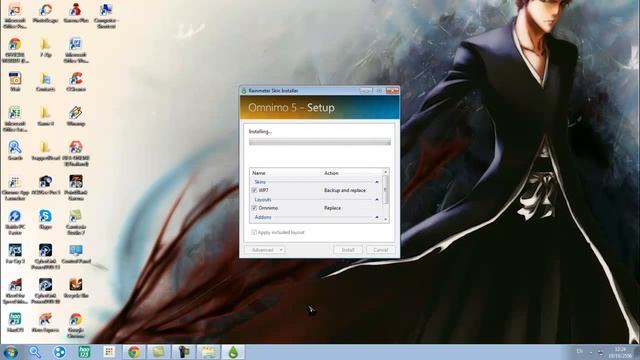Viewport: 640px width, 360px height.
Task: Select the Baidu PC Faster icon
Action: tap(15, 222)
